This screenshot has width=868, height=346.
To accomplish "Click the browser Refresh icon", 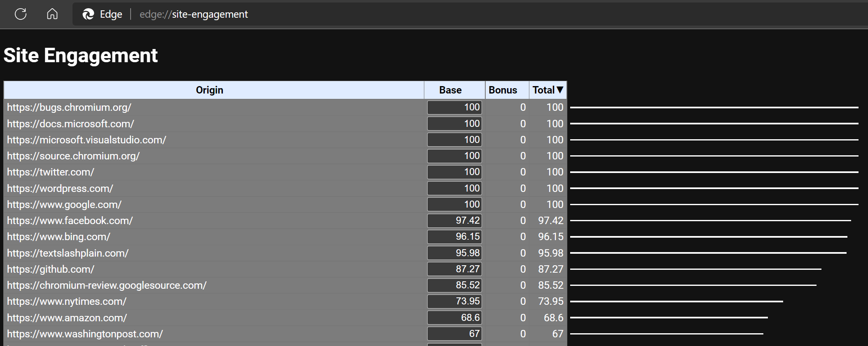I will click(20, 14).
